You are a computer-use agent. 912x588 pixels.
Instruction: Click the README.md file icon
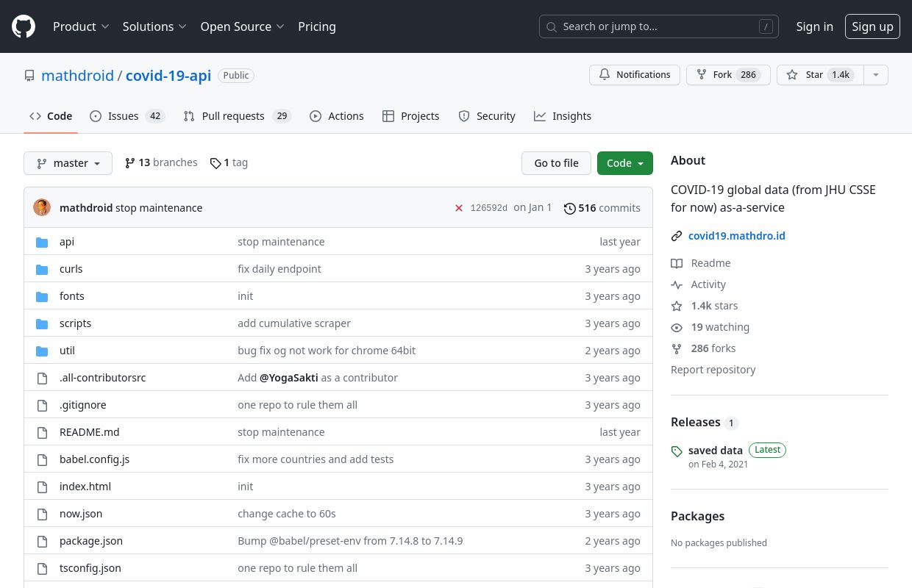coord(42,432)
